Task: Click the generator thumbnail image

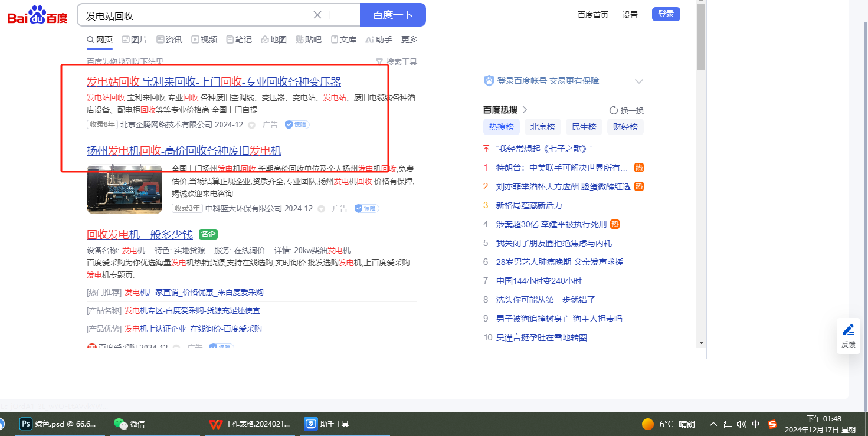Action: point(124,189)
